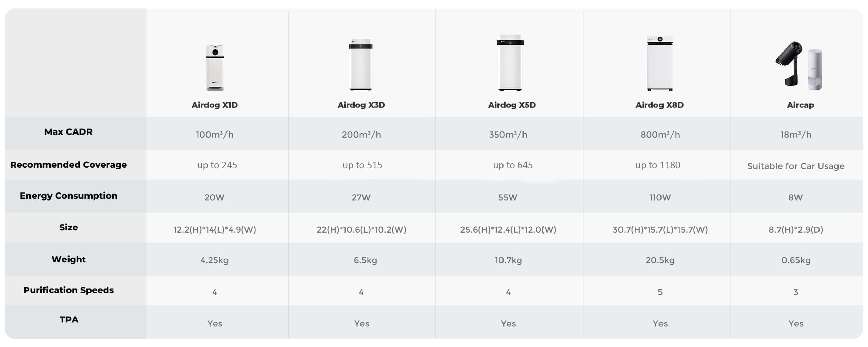The width and height of the screenshot is (868, 347).
Task: Open the Airdog X3D product name
Action: (361, 105)
